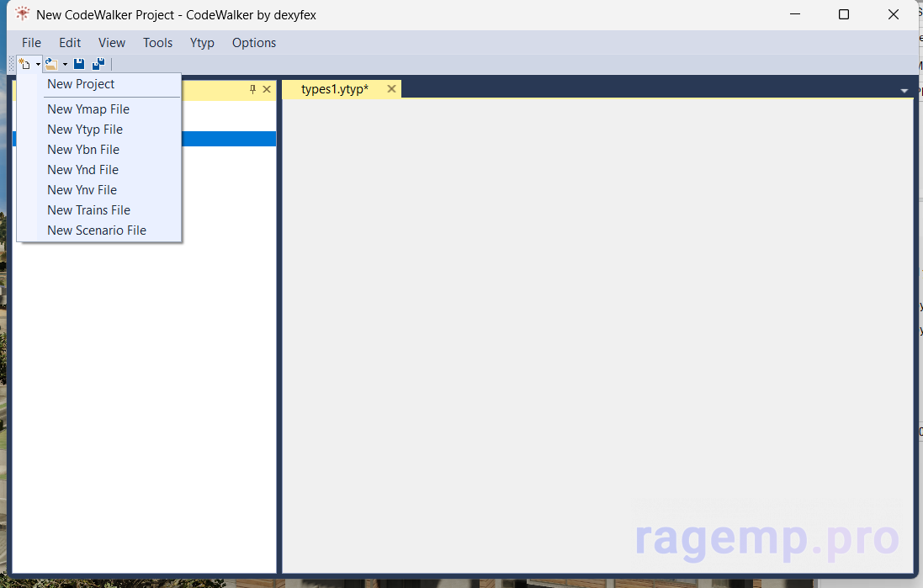923x588 pixels.
Task: Choose New Project from the dropdown
Action: [x=81, y=84]
